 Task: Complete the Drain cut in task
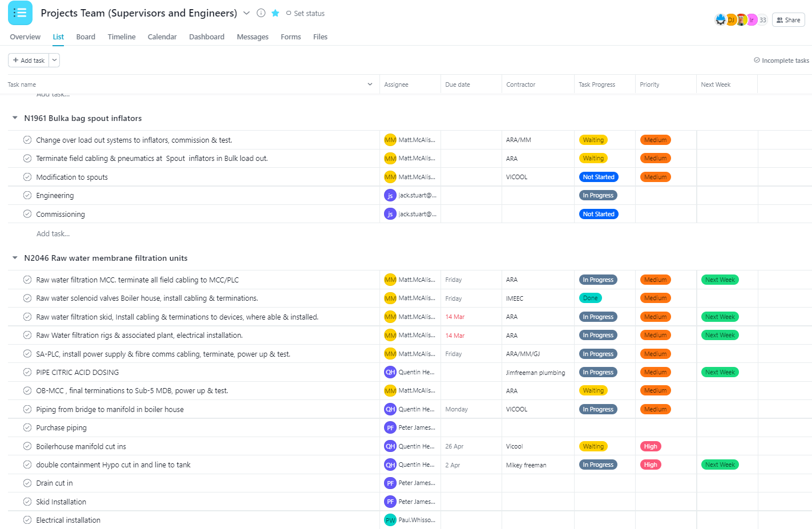[27, 483]
